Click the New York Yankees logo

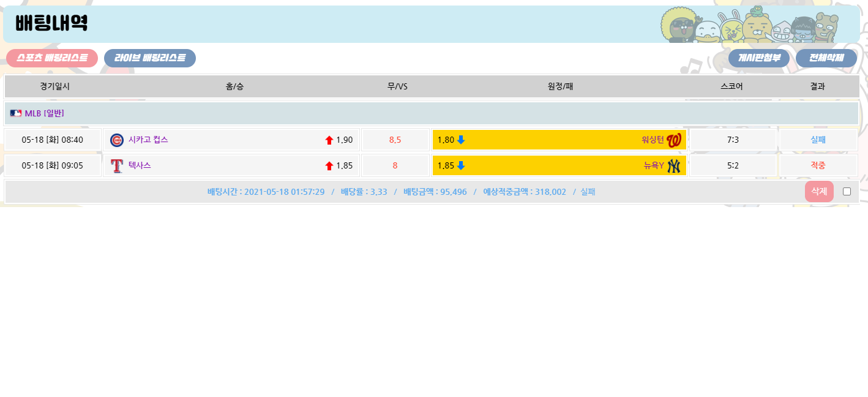coord(674,166)
